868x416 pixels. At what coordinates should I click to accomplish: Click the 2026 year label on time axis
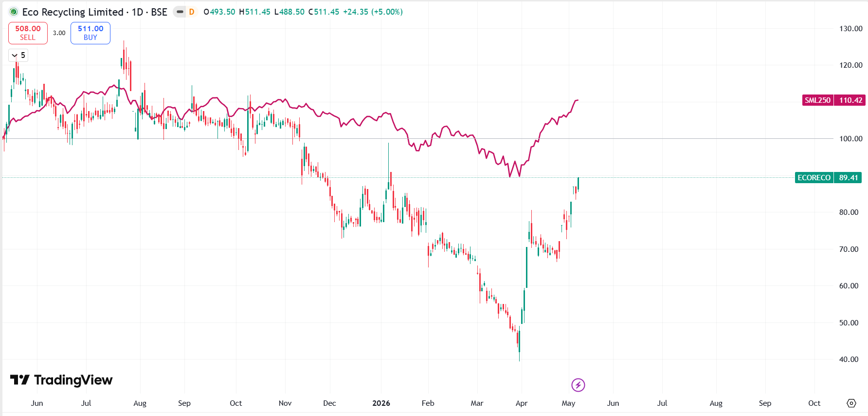381,403
